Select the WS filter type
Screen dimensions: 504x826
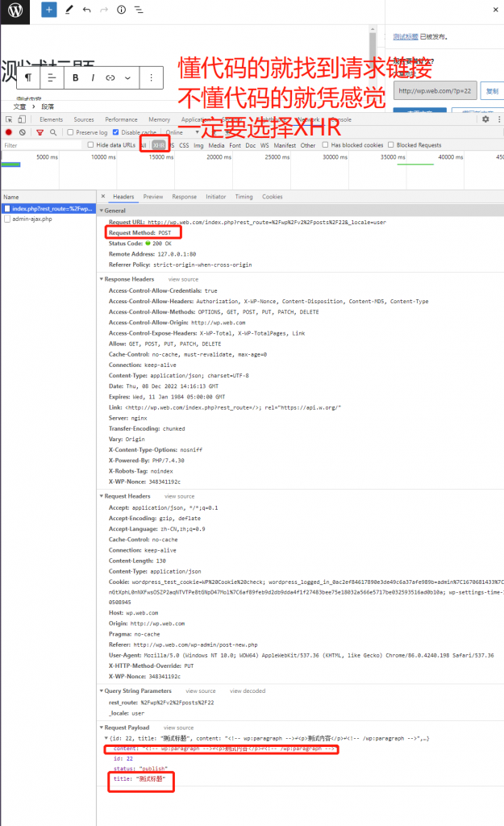tap(264, 145)
